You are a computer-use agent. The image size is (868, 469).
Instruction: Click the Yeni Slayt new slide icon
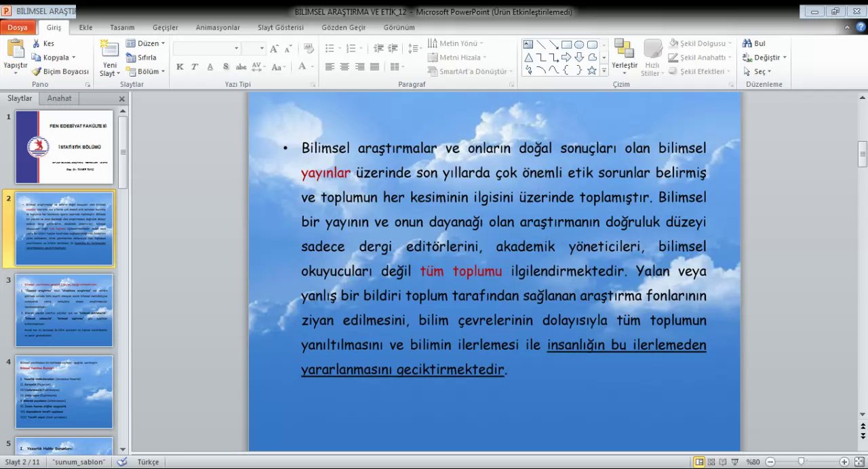click(108, 49)
